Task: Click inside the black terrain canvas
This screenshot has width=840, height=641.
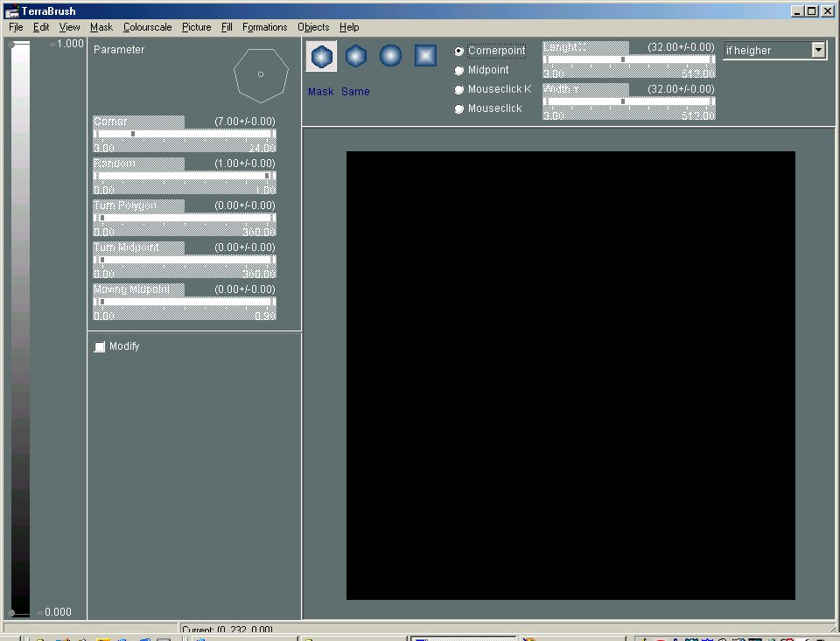Action: point(570,375)
